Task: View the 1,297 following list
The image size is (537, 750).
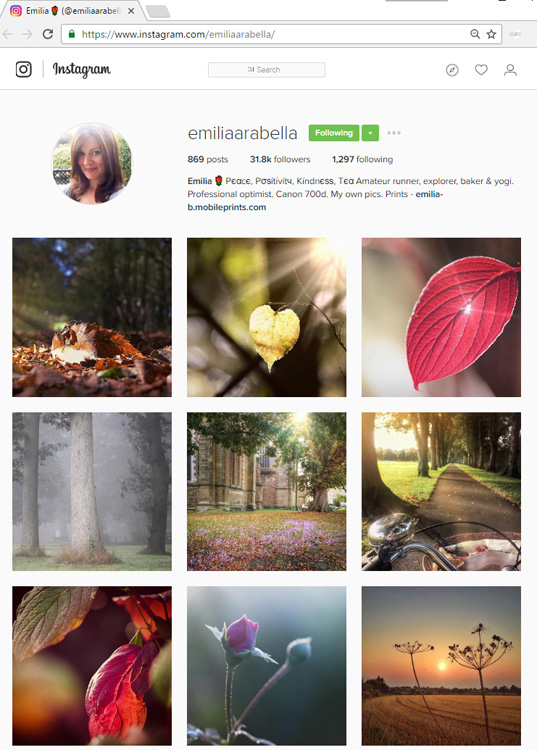Action: coord(362,159)
